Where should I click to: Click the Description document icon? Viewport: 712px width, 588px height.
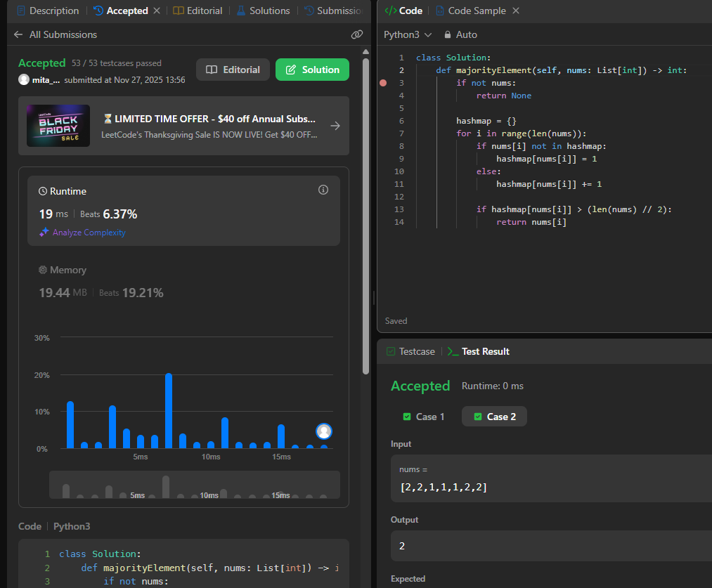coord(21,11)
